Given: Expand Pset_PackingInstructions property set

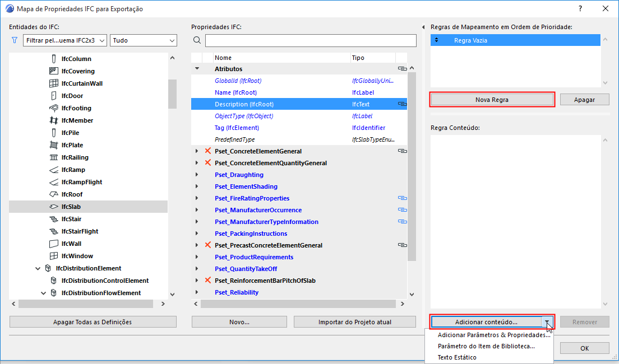Looking at the screenshot, I should coord(197,234).
